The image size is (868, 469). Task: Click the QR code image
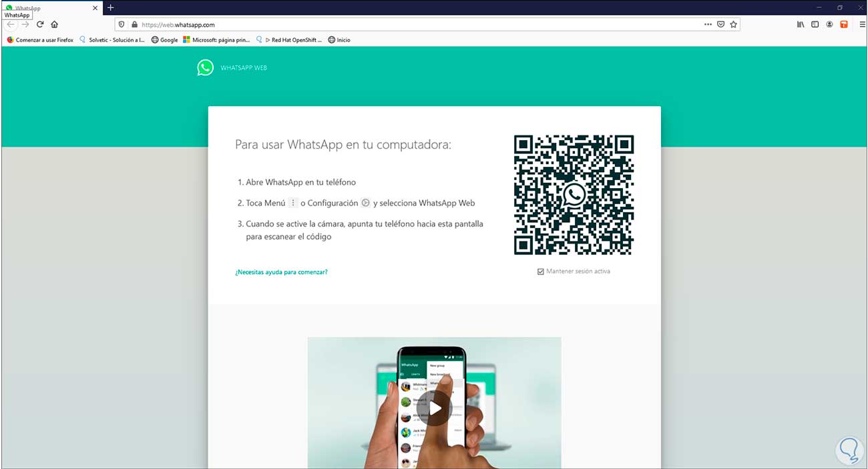(x=574, y=195)
